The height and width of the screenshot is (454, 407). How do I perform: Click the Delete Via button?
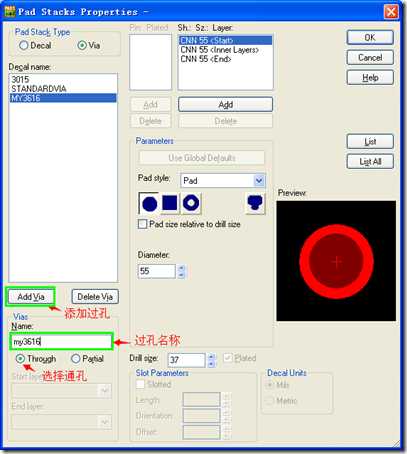pyautogui.click(x=95, y=297)
